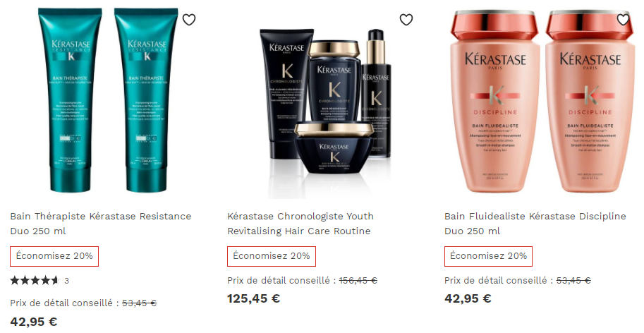Click crossed-out 53,45 € under Bain Thérapiste

click(139, 303)
